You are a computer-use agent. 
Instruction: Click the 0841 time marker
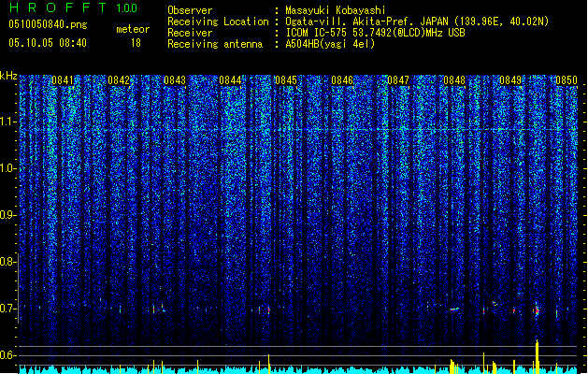click(63, 80)
